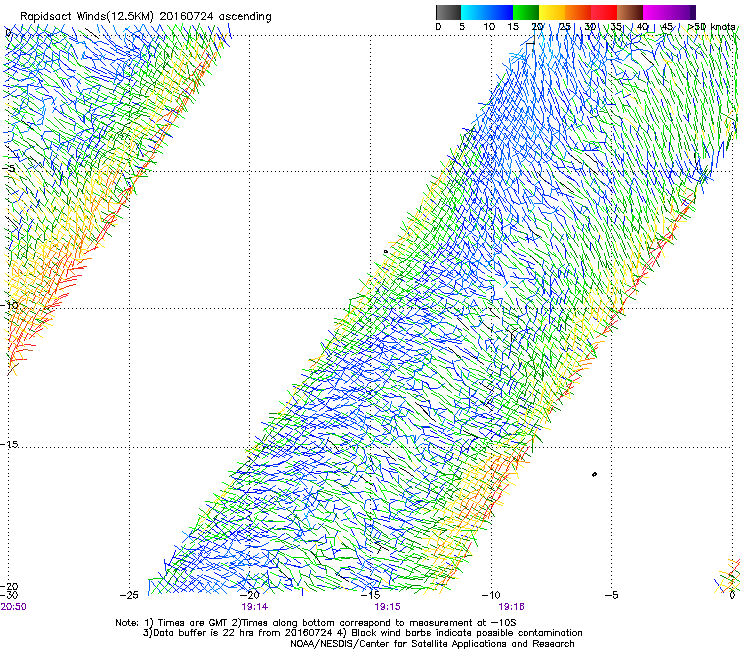
Task: Click the purple '20:50' time label
Action: click(x=14, y=607)
